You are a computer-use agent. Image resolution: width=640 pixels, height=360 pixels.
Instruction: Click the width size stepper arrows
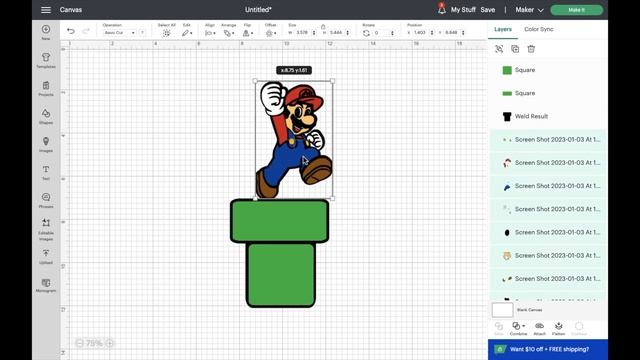pyautogui.click(x=314, y=33)
